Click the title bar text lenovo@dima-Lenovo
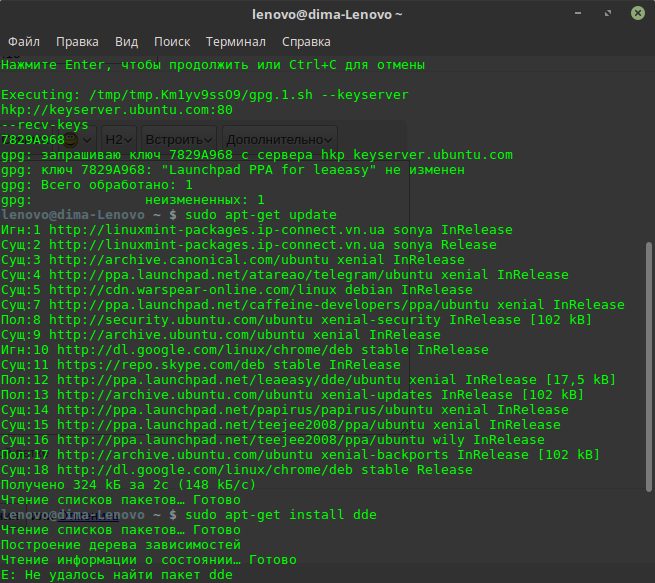The height and width of the screenshot is (583, 655). coord(327,14)
